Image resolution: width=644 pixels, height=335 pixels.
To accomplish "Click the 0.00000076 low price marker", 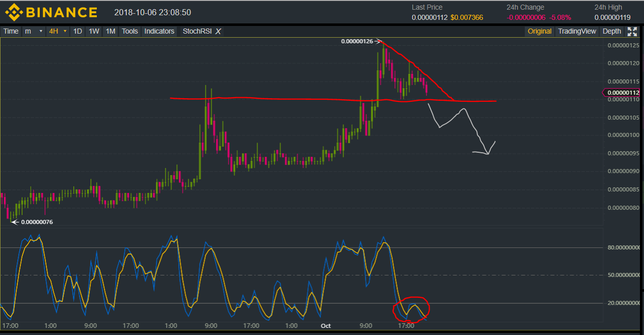I will [37, 222].
